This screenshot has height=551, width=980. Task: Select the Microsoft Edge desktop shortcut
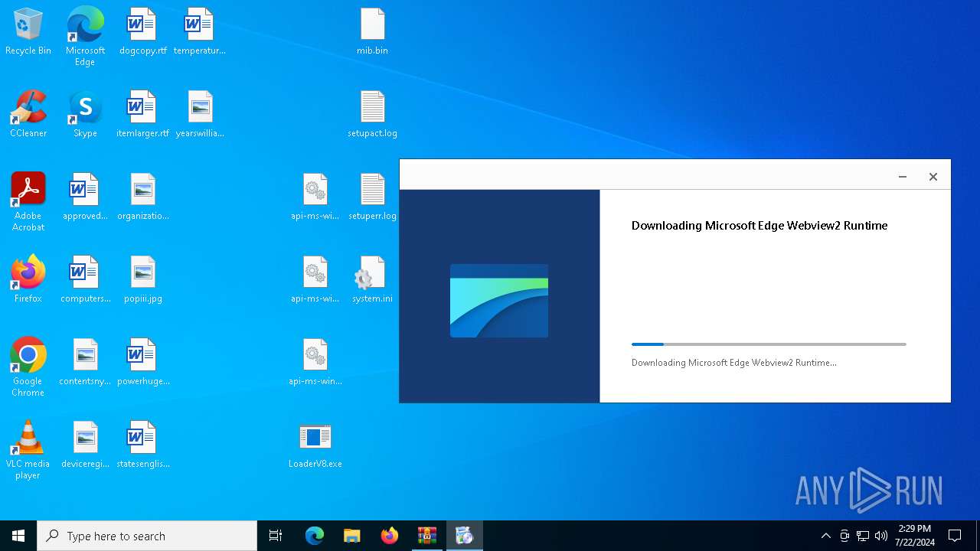85,37
